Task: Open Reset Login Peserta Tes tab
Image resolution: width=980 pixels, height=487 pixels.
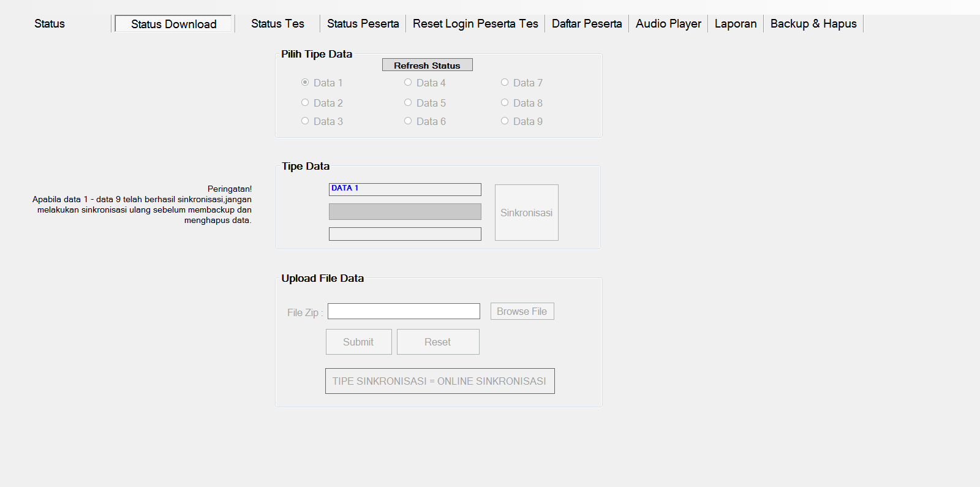Action: coord(475,24)
